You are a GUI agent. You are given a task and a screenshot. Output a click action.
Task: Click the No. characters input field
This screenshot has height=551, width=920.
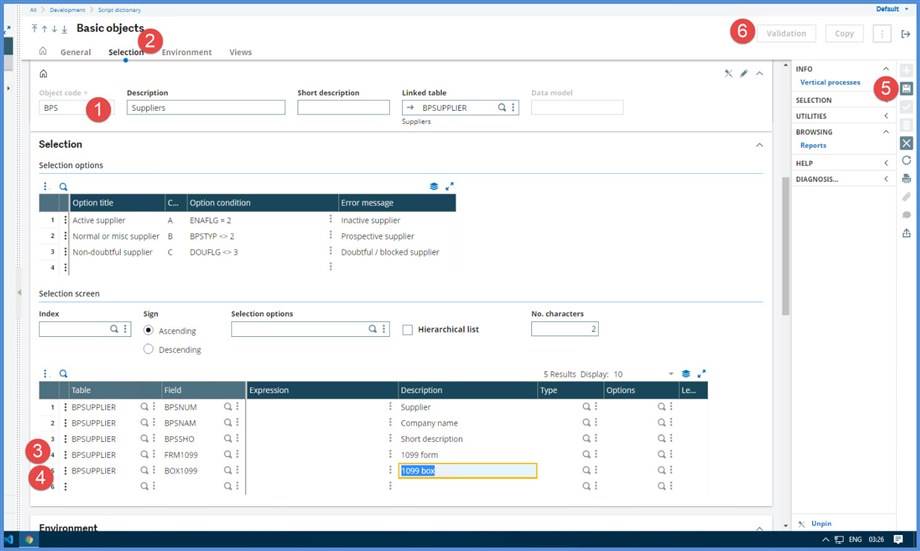[x=564, y=329]
